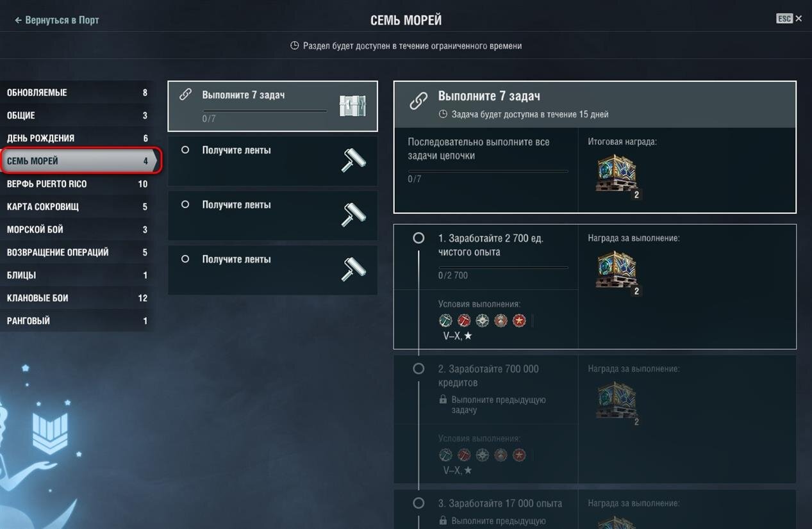
Task: Click the locked container reward for task 2
Action: (617, 402)
